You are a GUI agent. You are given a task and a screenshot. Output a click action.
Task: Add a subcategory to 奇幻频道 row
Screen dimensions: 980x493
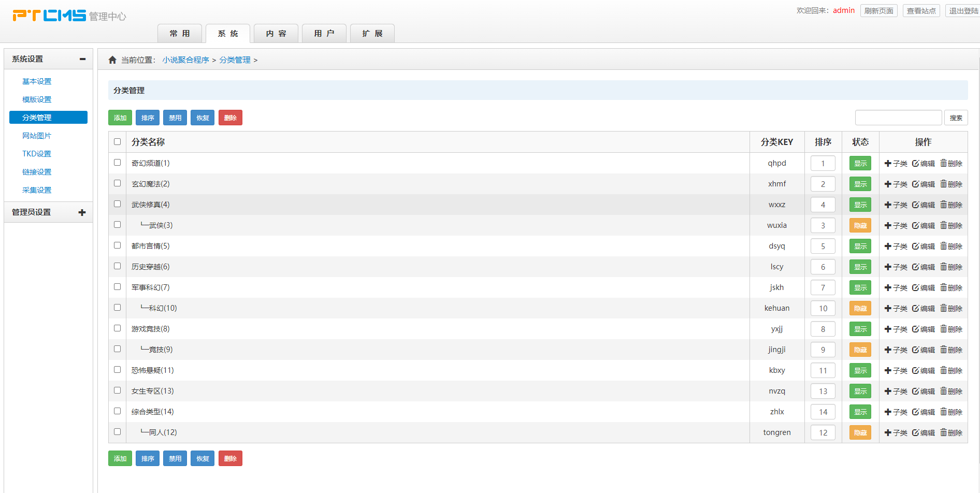pyautogui.click(x=896, y=164)
